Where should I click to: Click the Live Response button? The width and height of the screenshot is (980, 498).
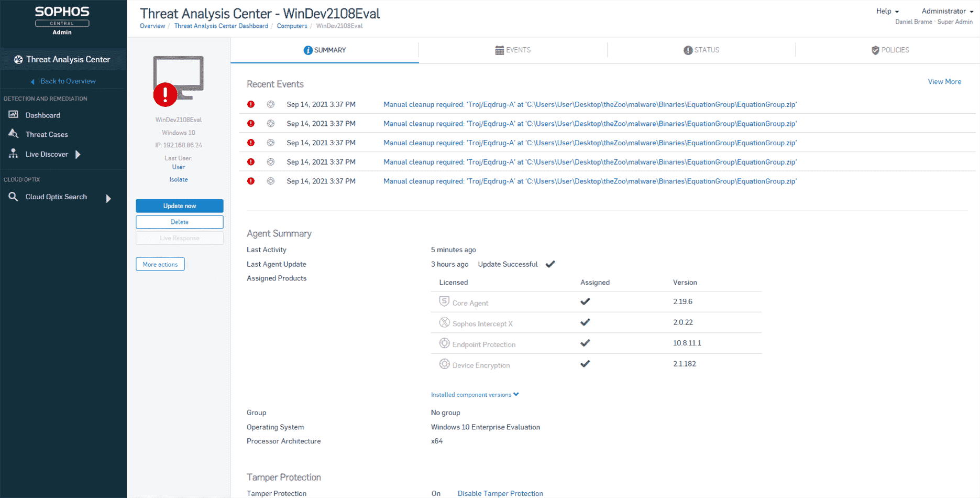180,238
